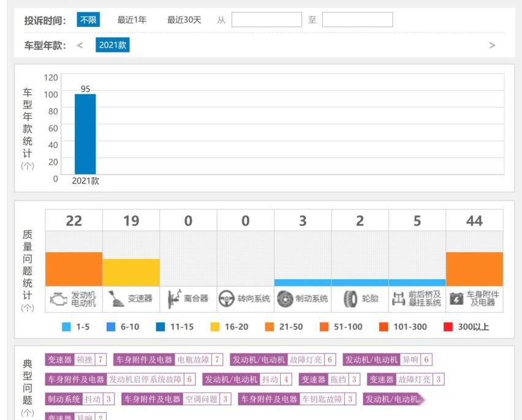This screenshot has width=522, height=420.
Task: Select the tire (轮胎) category icon
Action: [350, 299]
